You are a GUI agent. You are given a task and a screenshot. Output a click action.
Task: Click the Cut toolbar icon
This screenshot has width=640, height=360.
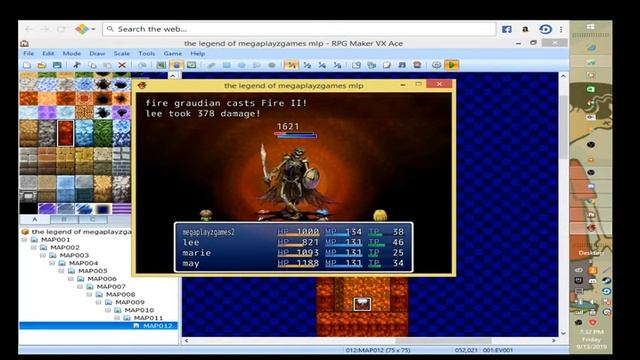(77, 65)
